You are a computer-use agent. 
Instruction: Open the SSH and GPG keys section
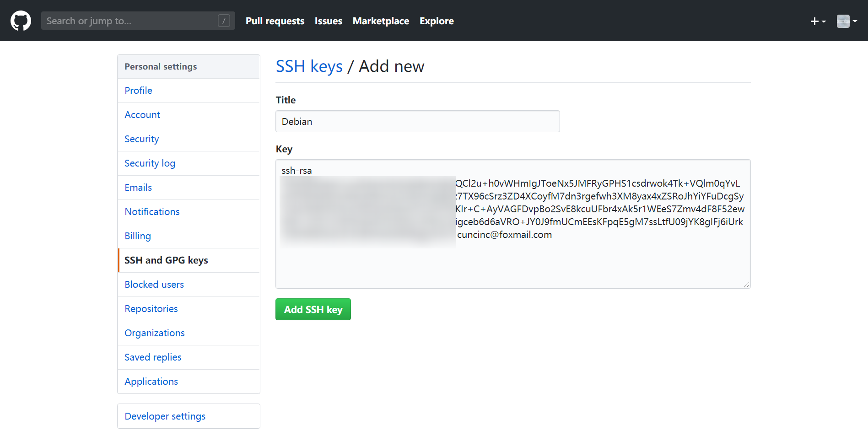(x=166, y=260)
